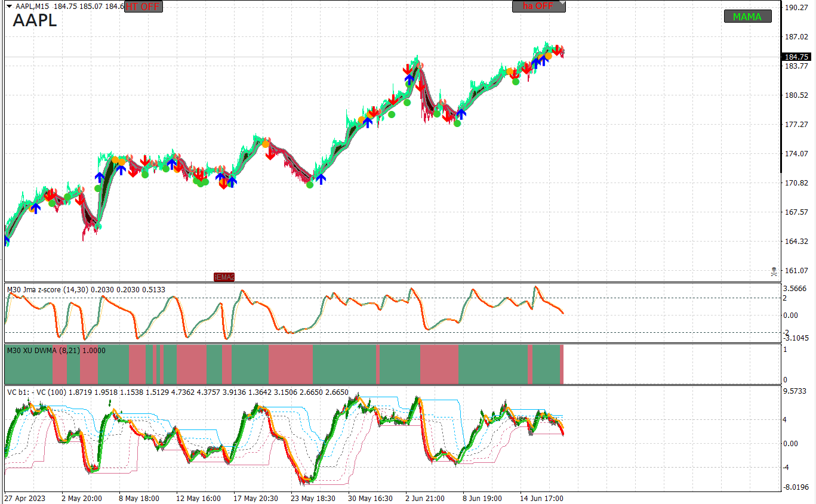
Task: Toggle the ha OFF button
Action: [538, 6]
